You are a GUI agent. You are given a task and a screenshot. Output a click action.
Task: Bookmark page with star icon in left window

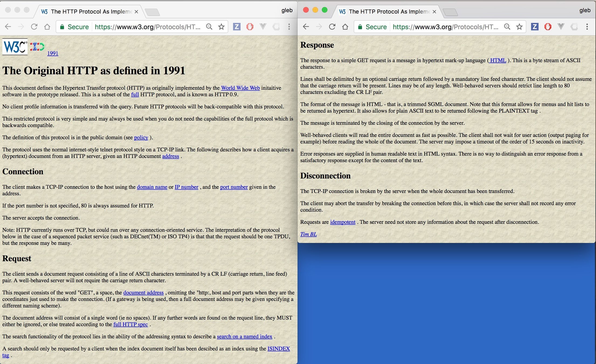(x=221, y=27)
